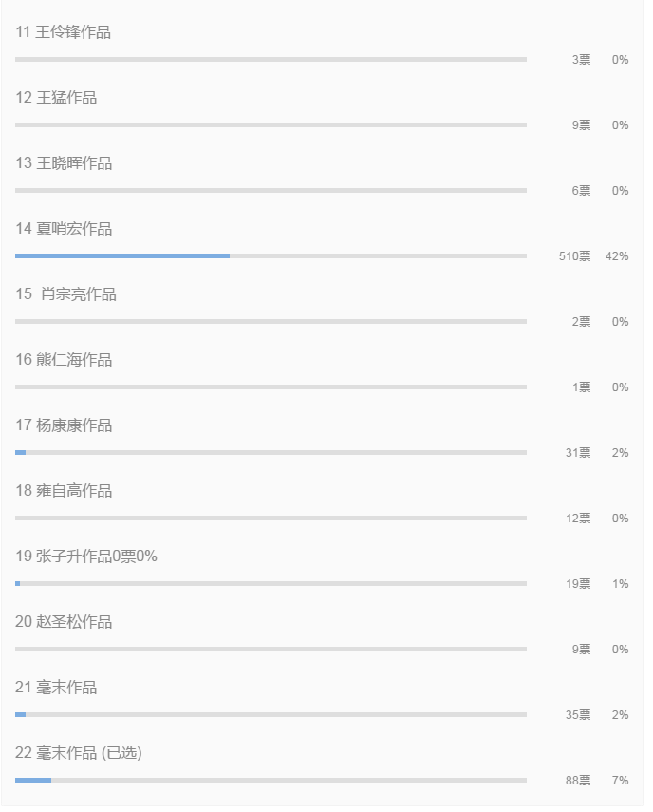Open 17 杨康康作品 entry
This screenshot has width=653, height=812.
click(x=64, y=425)
